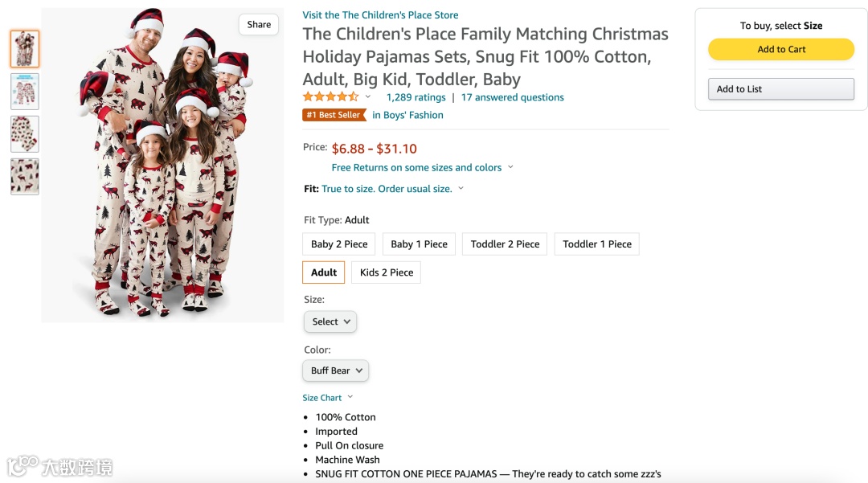
Task: Open the 17 answered questions link
Action: 512,97
